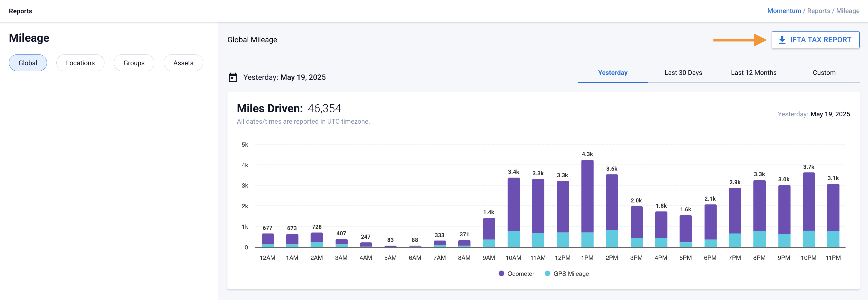Click the 10PM bar showing 3.7k
The height and width of the screenshot is (300, 868).
click(x=808, y=209)
